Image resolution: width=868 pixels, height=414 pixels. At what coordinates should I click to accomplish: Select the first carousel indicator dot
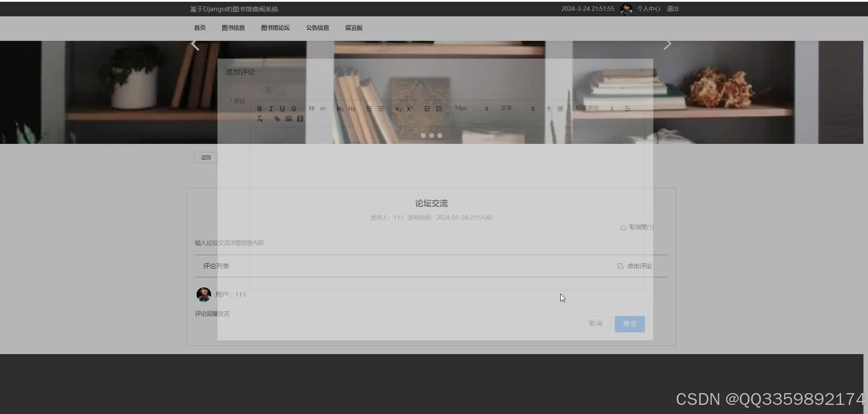tap(423, 135)
